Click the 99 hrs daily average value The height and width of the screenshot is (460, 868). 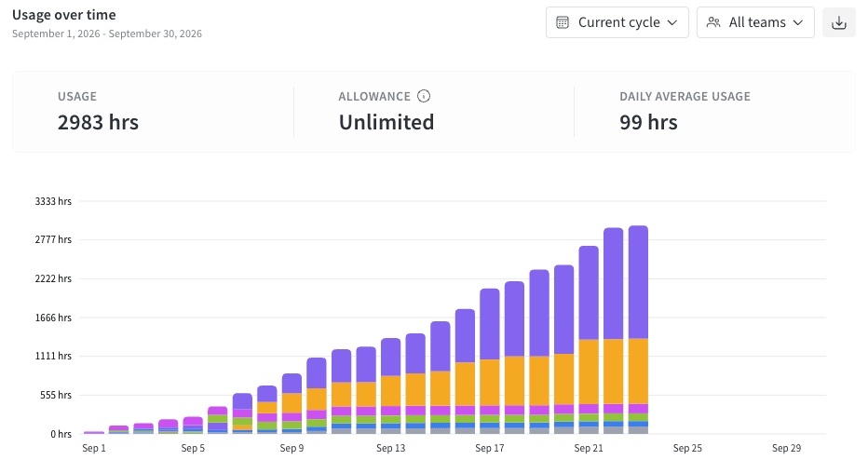(x=648, y=122)
